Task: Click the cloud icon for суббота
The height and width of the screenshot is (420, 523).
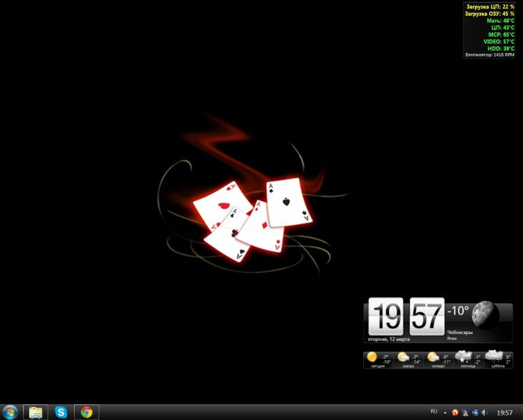Action: tap(494, 356)
